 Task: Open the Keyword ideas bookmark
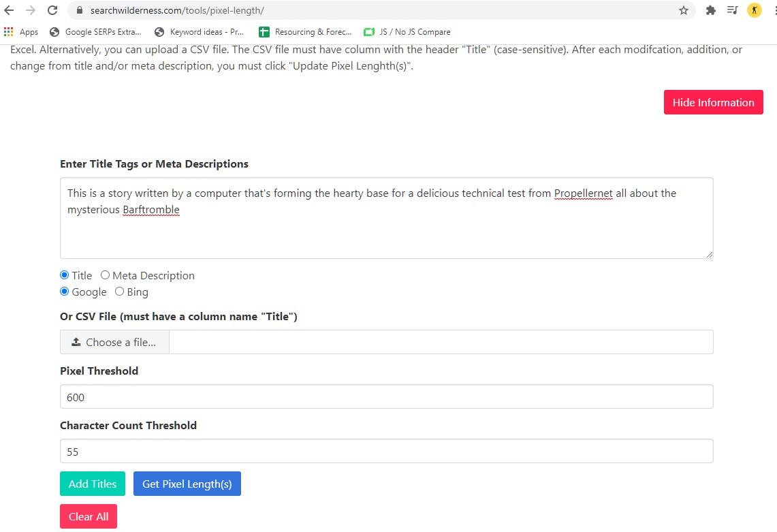click(x=200, y=32)
